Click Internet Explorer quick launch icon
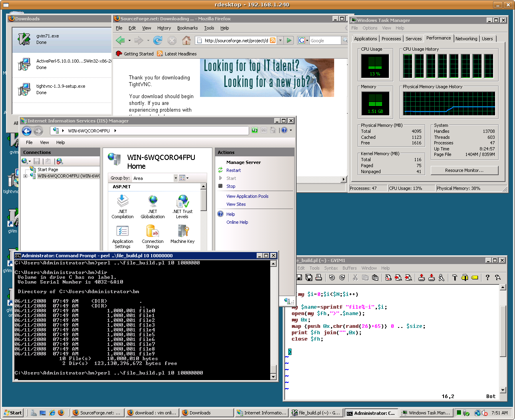The height and width of the screenshot is (420, 515). [x=52, y=413]
